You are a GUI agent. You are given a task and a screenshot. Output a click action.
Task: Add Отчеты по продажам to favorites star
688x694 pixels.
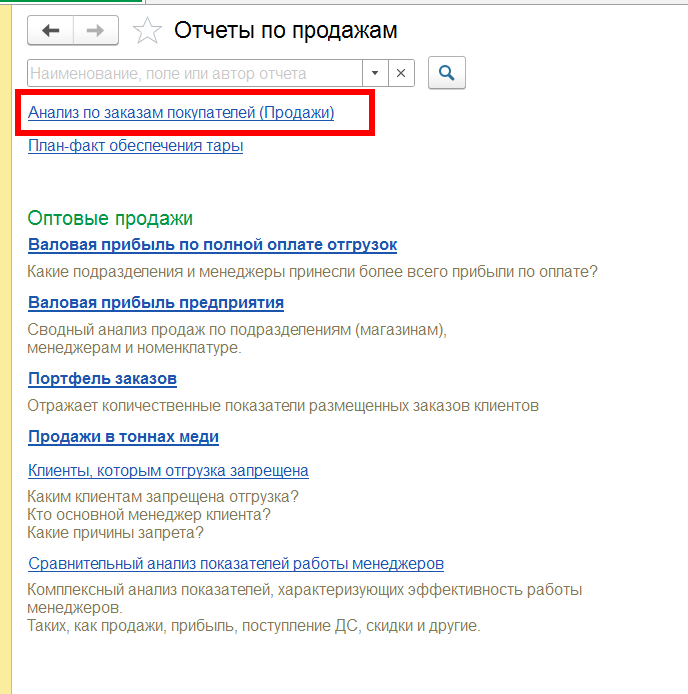pos(147,31)
